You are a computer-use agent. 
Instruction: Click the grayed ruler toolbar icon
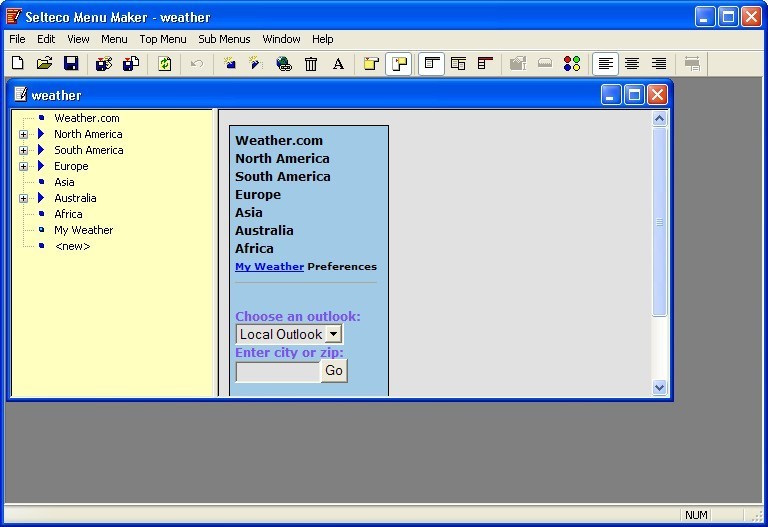545,63
